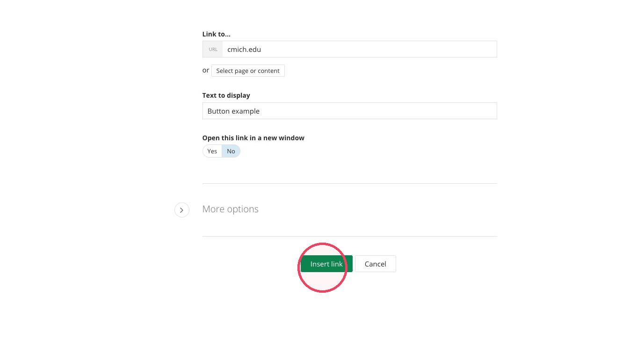Toggle the Yes/No new window switch
The image size is (644, 360).
tap(221, 151)
